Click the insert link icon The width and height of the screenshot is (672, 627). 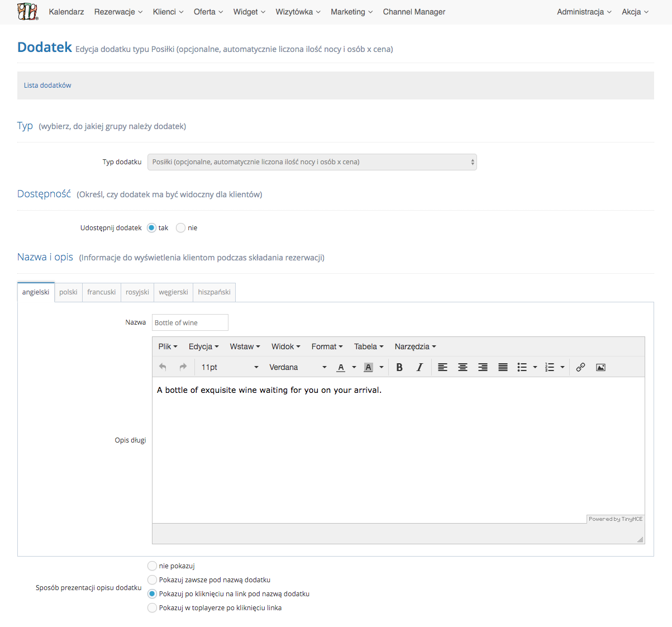click(580, 367)
